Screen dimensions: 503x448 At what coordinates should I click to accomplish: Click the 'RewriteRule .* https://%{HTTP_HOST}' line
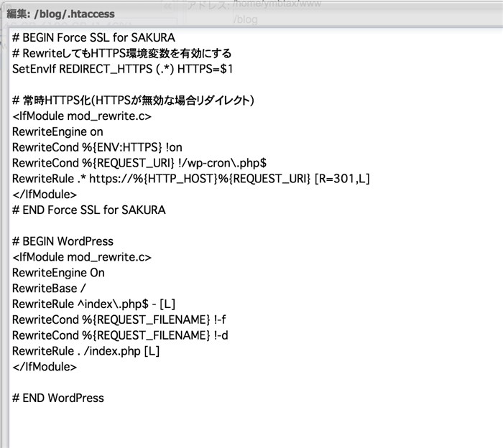point(191,179)
